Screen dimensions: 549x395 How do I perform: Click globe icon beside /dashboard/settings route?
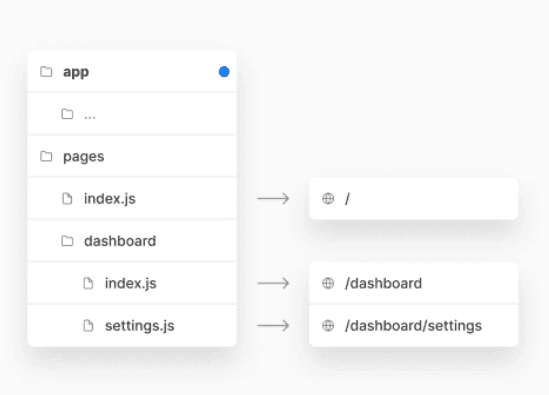pos(328,326)
